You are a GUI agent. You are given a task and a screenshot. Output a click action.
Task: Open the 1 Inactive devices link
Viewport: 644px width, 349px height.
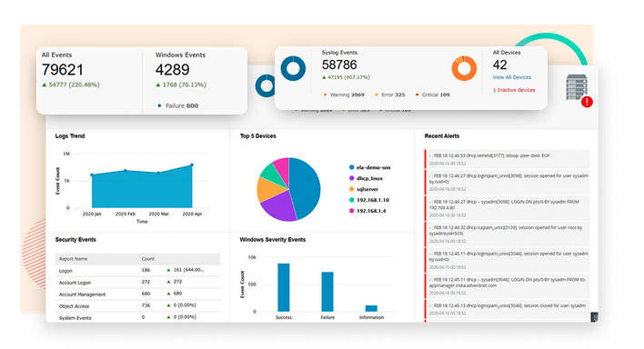tap(514, 90)
